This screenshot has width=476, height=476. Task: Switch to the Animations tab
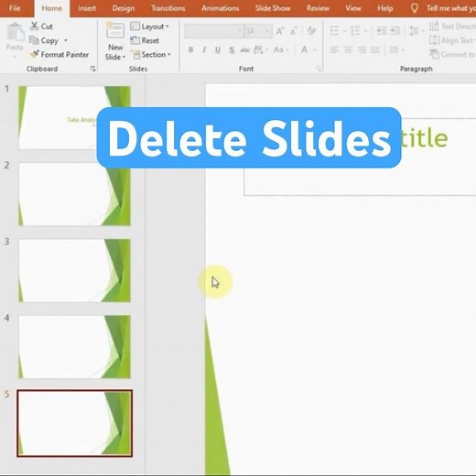pos(220,8)
